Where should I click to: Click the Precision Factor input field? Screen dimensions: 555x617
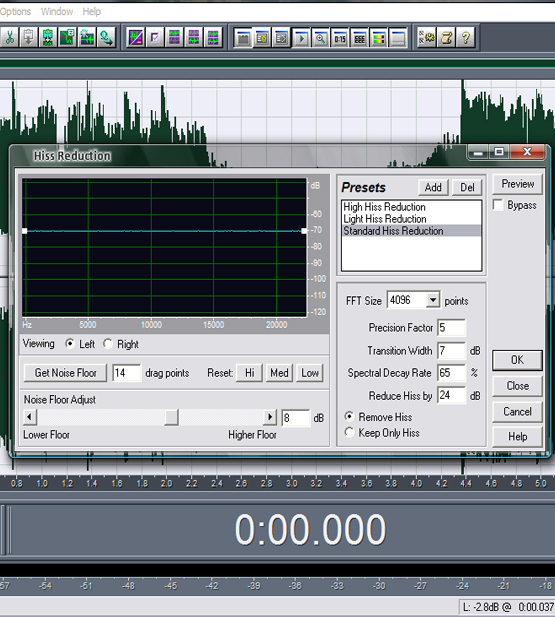(x=451, y=328)
